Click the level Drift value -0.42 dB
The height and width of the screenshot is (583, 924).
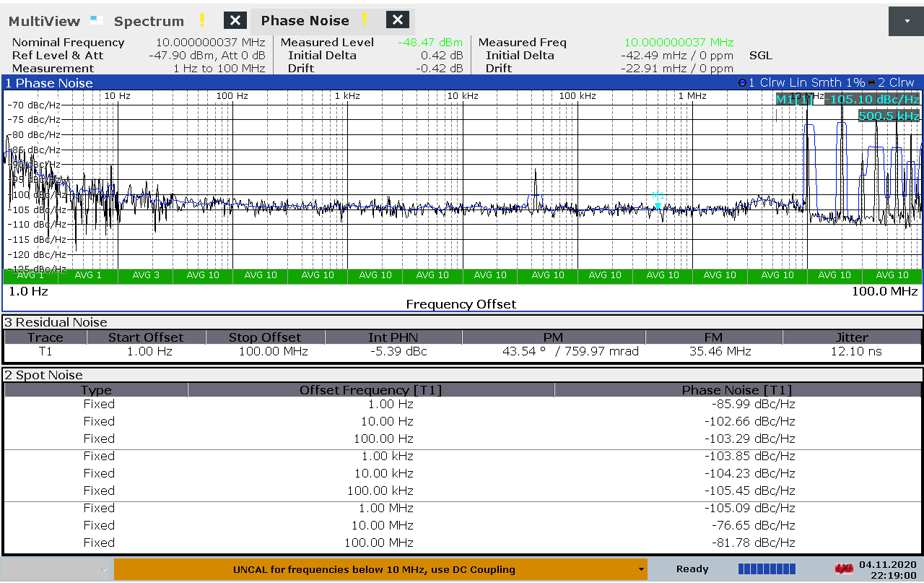440,69
